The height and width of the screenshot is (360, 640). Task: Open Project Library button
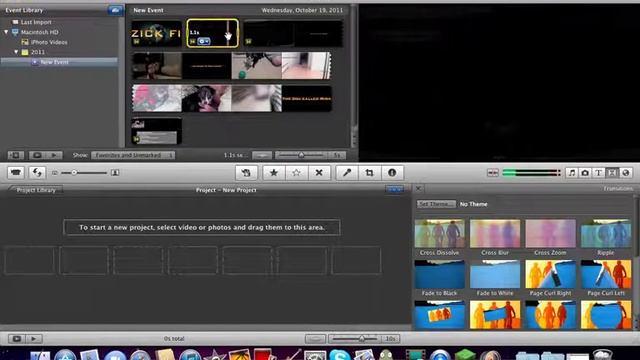[x=36, y=190]
